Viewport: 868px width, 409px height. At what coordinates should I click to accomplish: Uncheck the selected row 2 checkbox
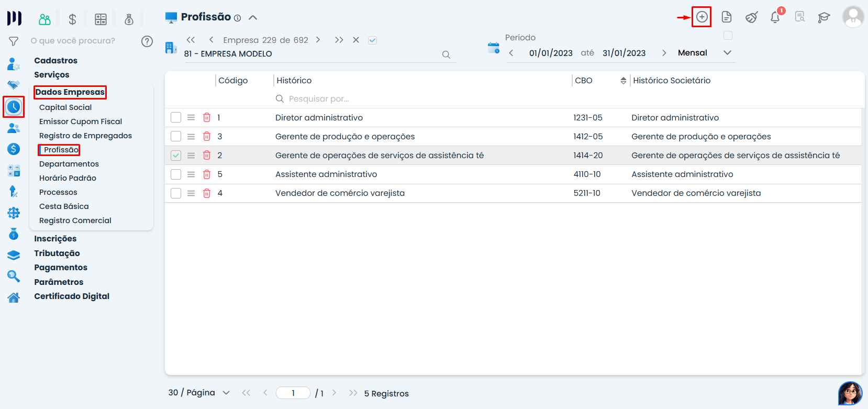(176, 156)
